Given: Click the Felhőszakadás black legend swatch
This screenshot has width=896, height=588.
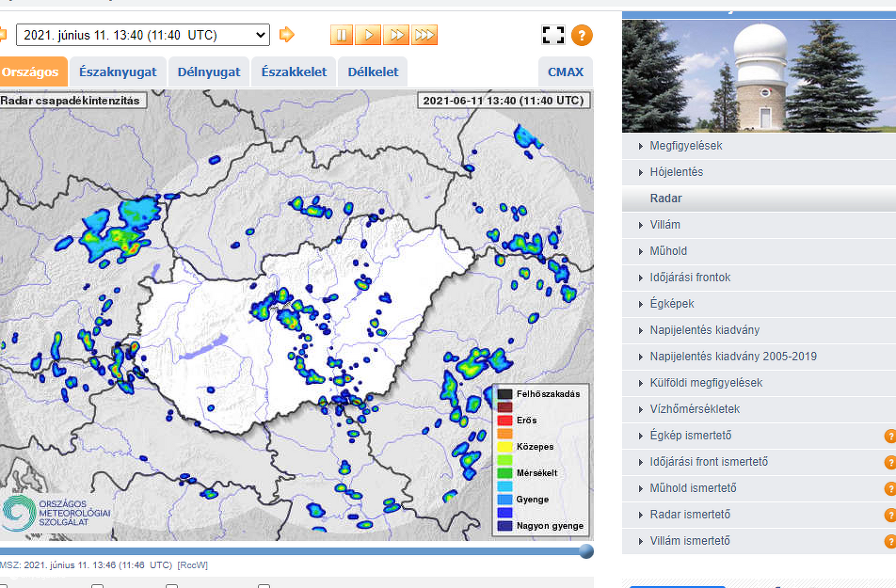Looking at the screenshot, I should pos(504,394).
